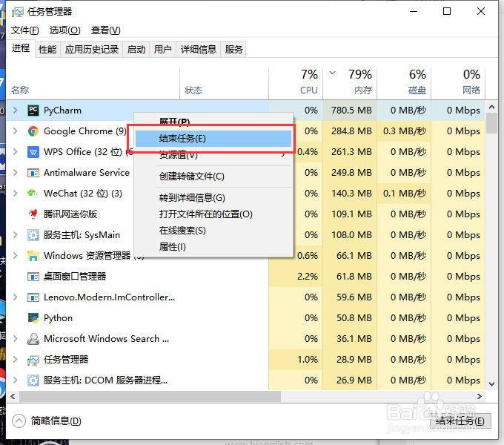The width and height of the screenshot is (504, 445).
Task: Expand the Windows 资源管理器 group
Action: click(x=15, y=256)
